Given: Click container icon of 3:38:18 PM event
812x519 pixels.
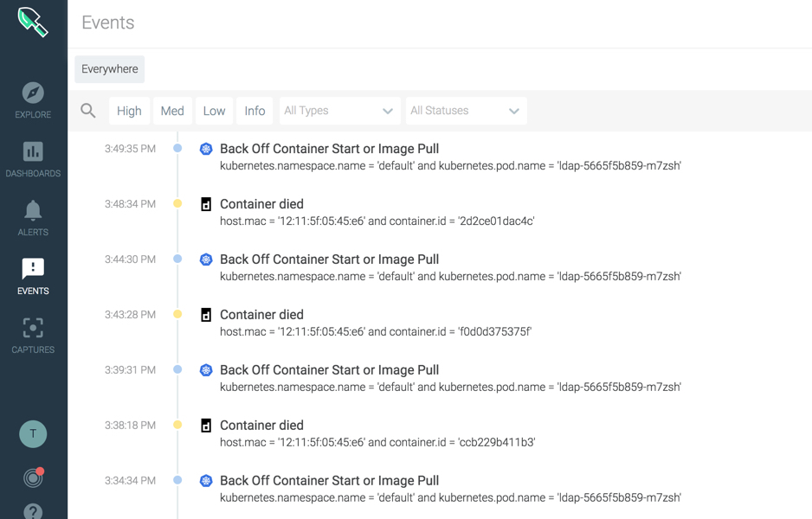Looking at the screenshot, I should (x=206, y=426).
